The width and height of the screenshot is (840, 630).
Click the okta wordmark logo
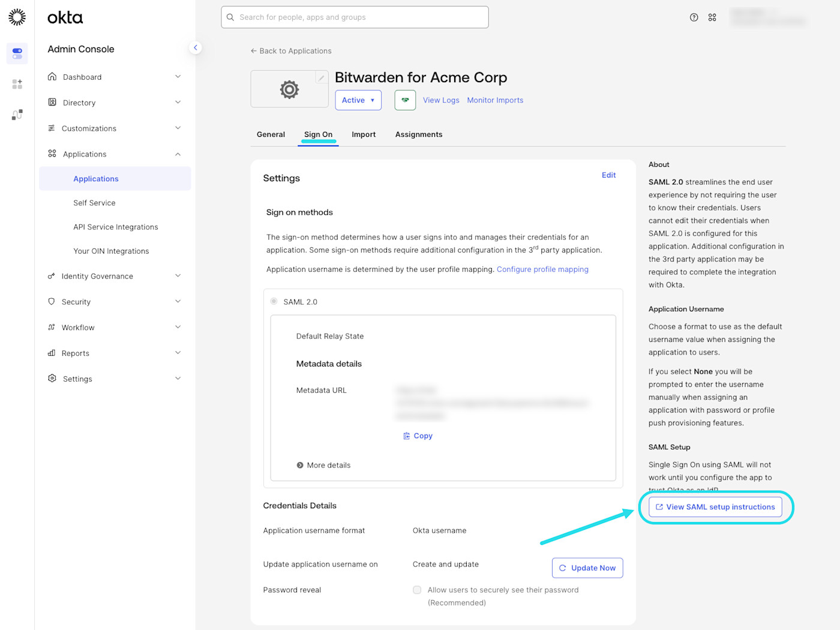pos(65,17)
